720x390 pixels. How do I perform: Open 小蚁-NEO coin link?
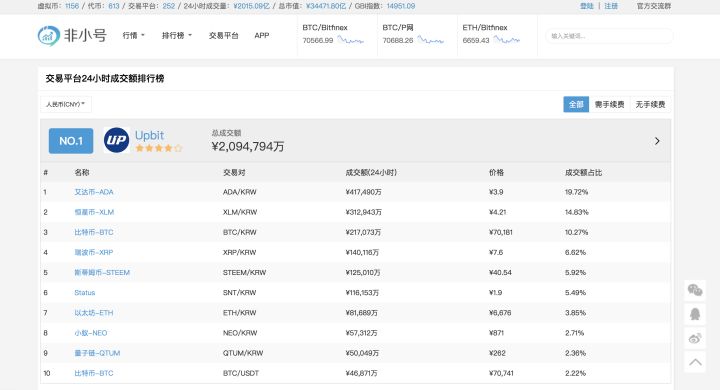coord(91,333)
